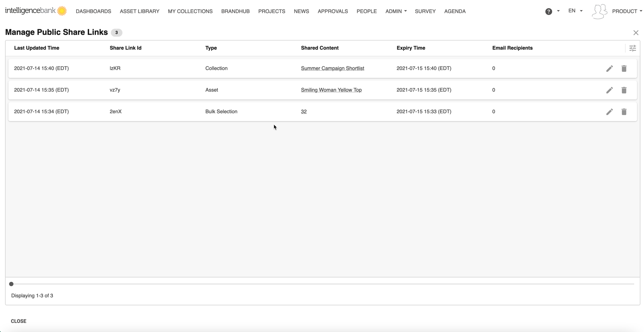The width and height of the screenshot is (644, 332).
Task: Open the 32 bulk selection link
Action: (x=304, y=111)
